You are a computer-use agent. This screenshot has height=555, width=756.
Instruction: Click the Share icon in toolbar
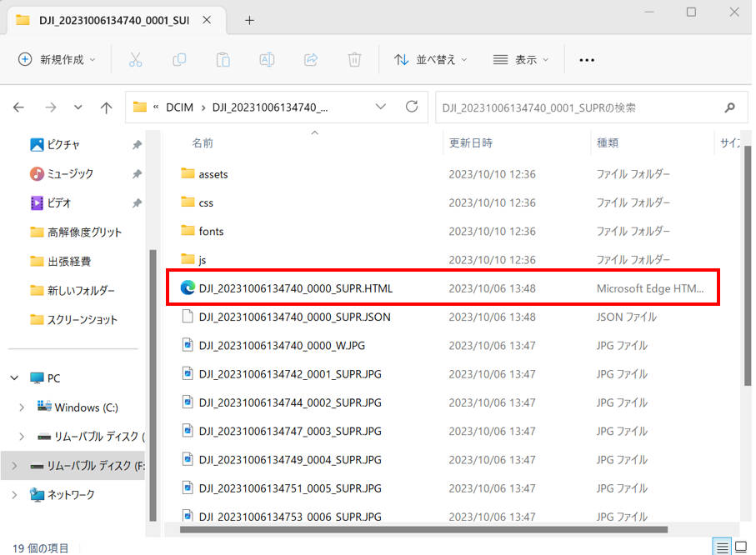click(311, 59)
